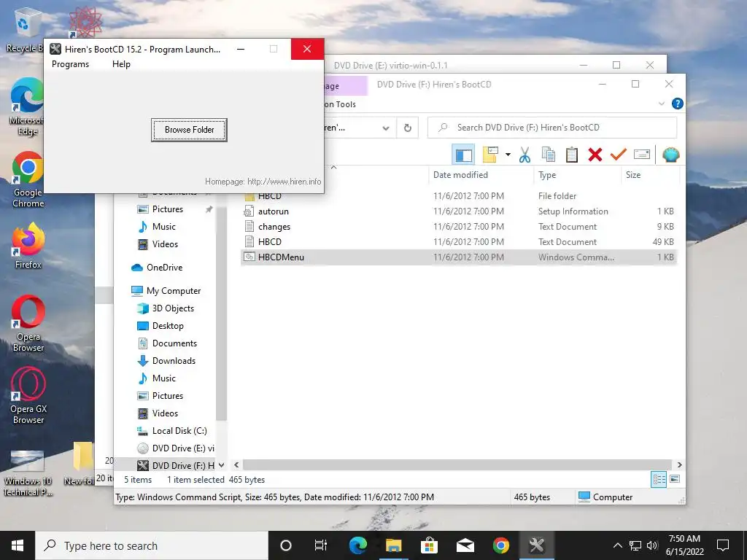The height and width of the screenshot is (560, 747).
Task: Click the orange checkmark Properties icon
Action: pos(619,155)
